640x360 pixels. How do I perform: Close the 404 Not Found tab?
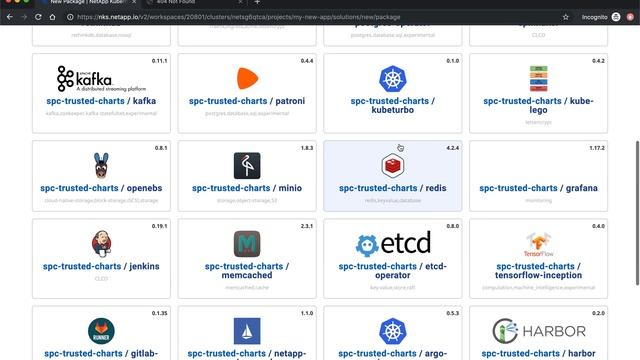click(240, 2)
